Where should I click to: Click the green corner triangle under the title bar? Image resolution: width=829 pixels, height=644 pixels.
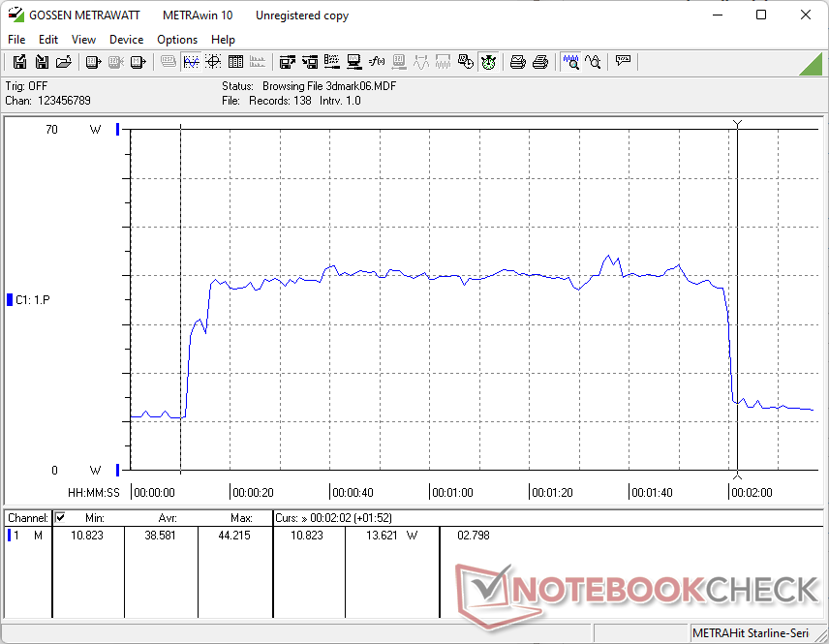(x=814, y=64)
